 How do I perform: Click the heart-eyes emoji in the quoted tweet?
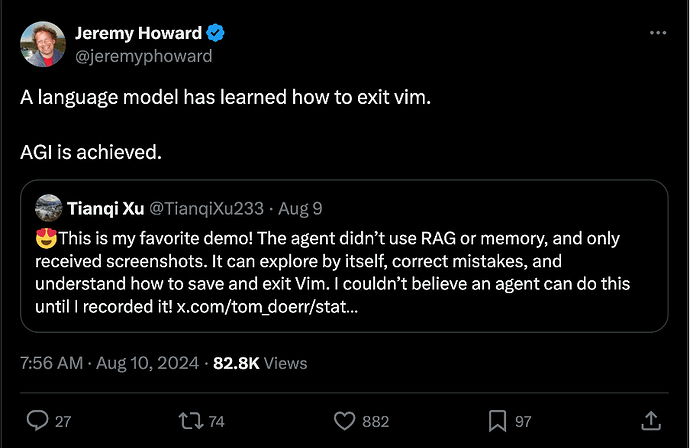[44, 238]
